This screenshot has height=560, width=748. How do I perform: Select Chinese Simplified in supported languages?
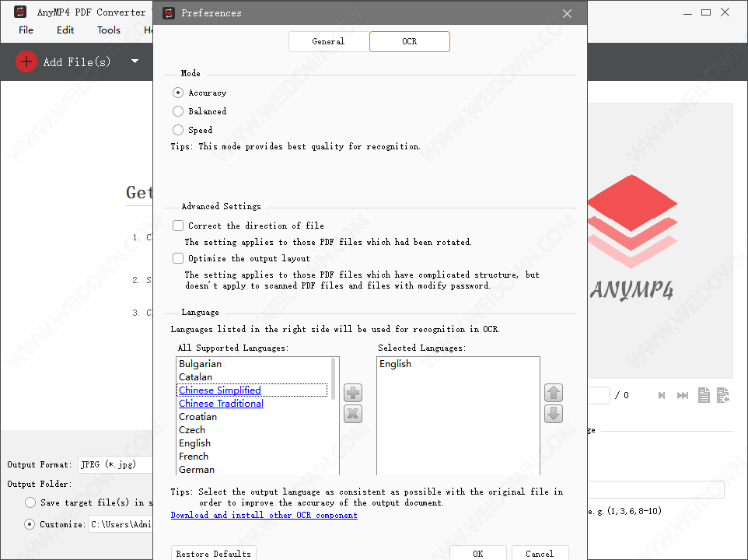pos(253,390)
